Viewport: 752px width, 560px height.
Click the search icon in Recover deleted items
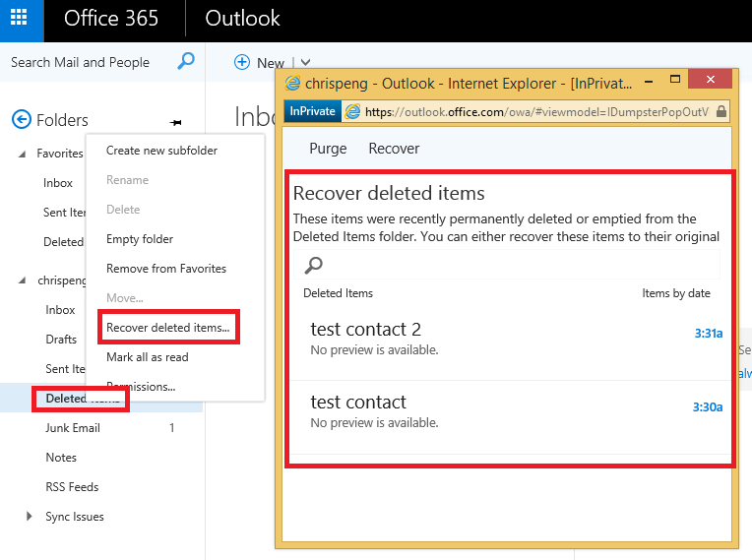[314, 265]
